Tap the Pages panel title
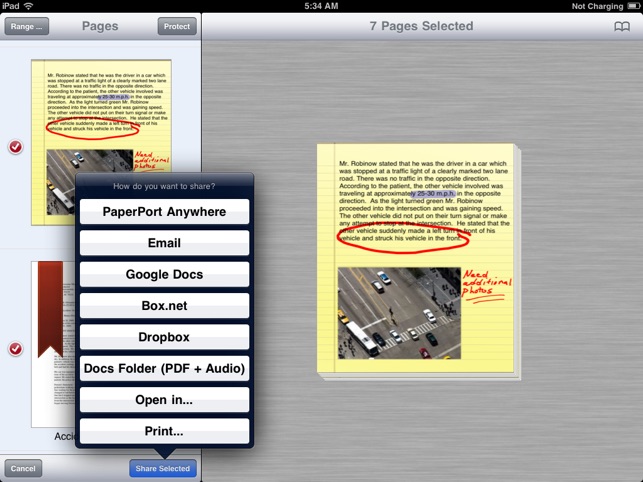643x482 pixels. [x=100, y=26]
